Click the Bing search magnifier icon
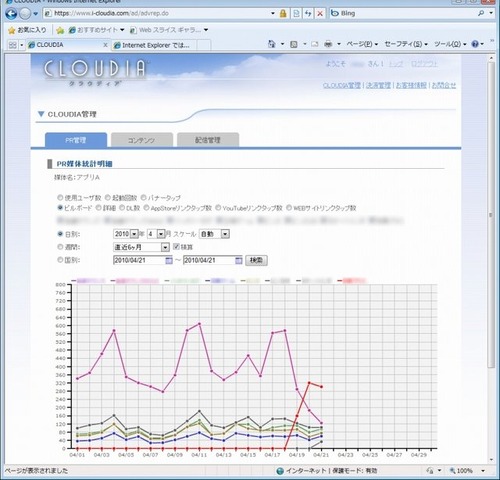 (x=481, y=13)
